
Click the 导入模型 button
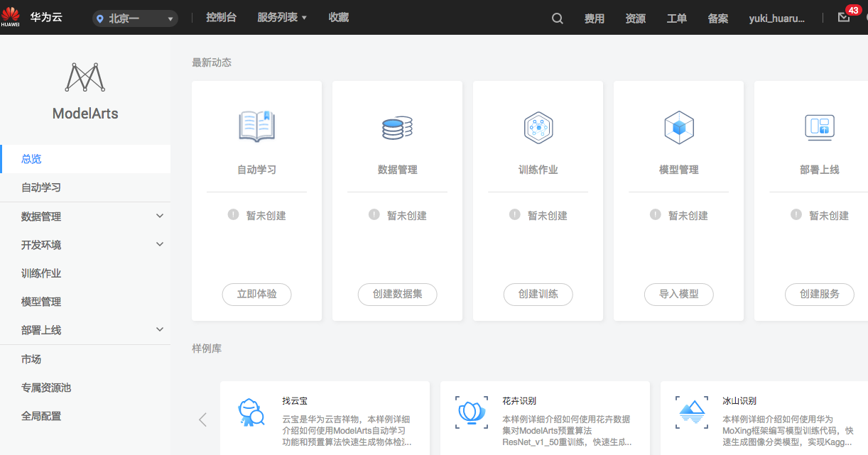click(678, 294)
